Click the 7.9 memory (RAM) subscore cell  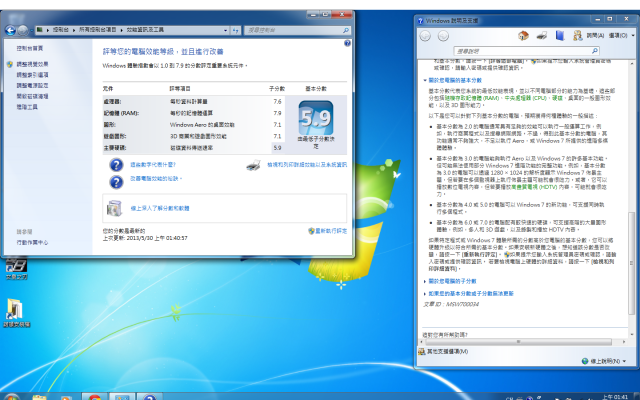[x=278, y=113]
